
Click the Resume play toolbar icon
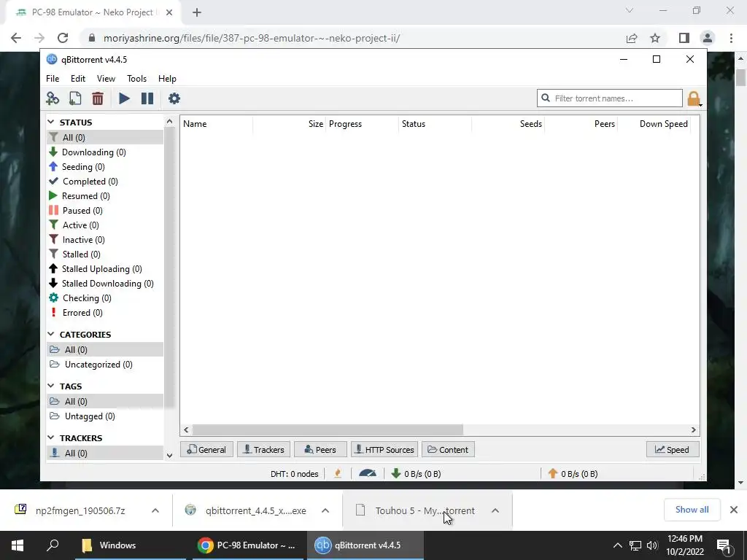(124, 98)
